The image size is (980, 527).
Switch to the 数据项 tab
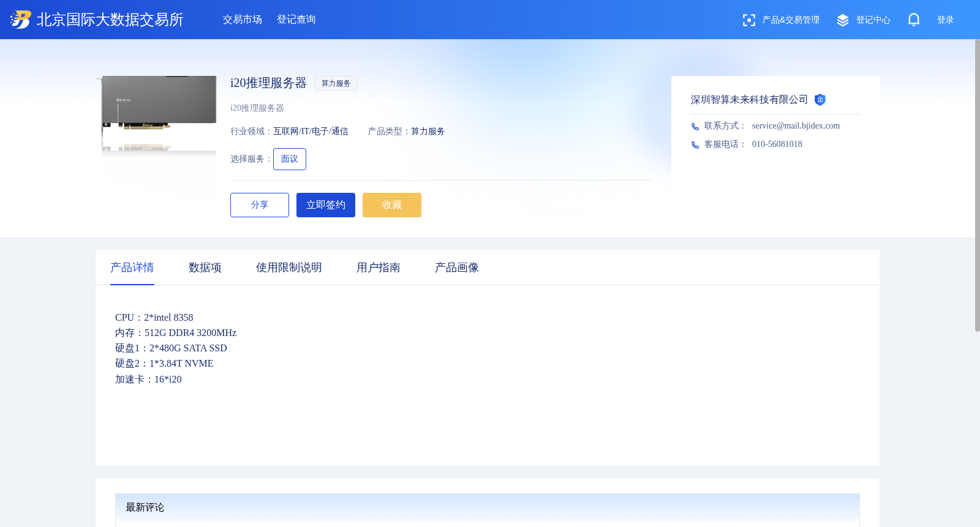[205, 267]
